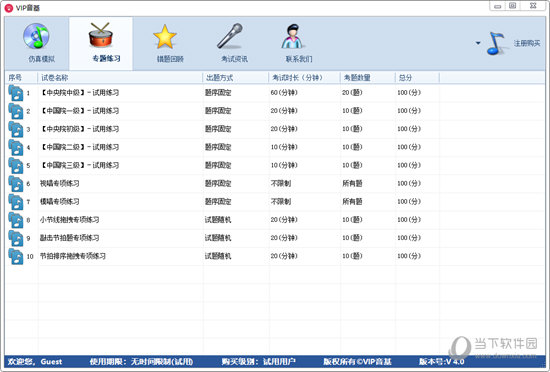Image resolution: width=550 pixels, height=372 pixels.
Task: Click 不限制 duration in 视唱专项练习 row
Action: click(281, 183)
